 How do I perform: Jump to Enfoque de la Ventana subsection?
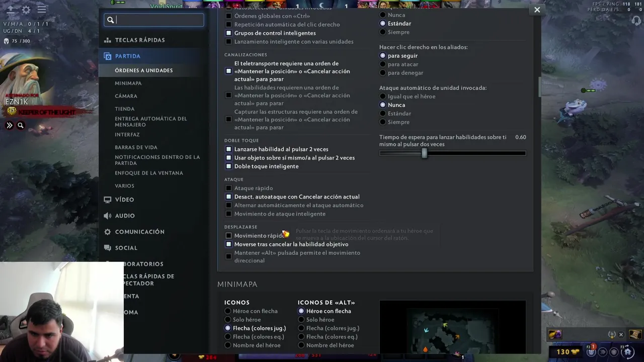(149, 173)
